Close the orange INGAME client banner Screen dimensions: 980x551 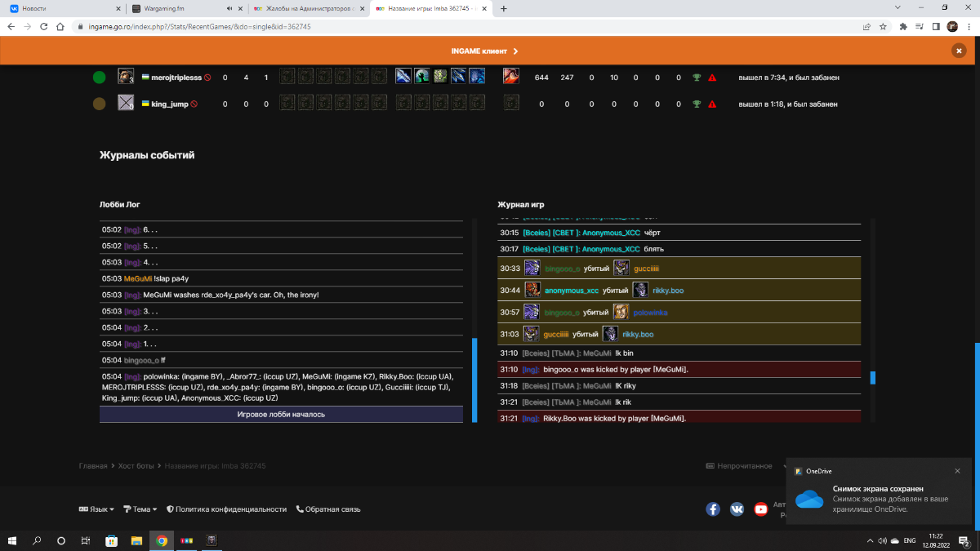click(x=958, y=51)
